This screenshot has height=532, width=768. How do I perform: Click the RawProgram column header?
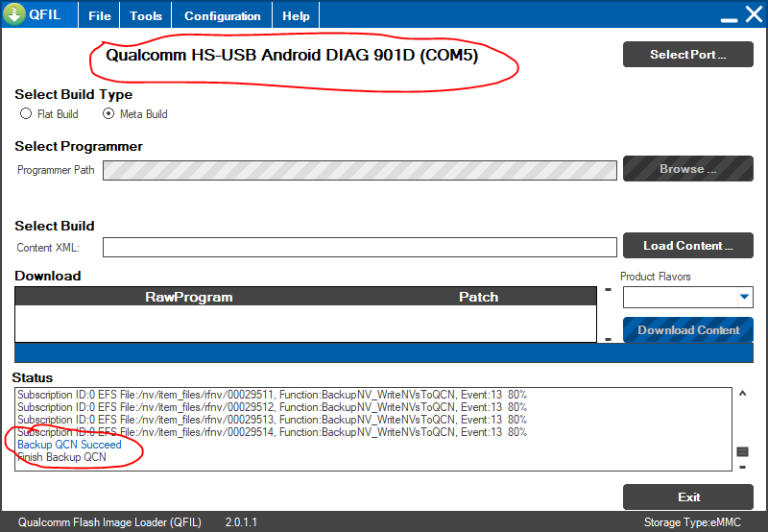click(188, 297)
